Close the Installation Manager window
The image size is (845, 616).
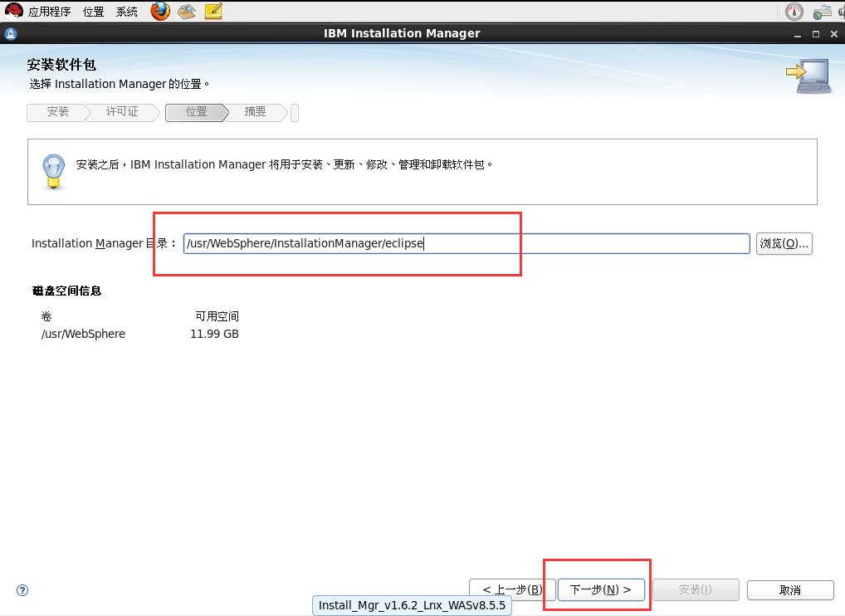(834, 34)
